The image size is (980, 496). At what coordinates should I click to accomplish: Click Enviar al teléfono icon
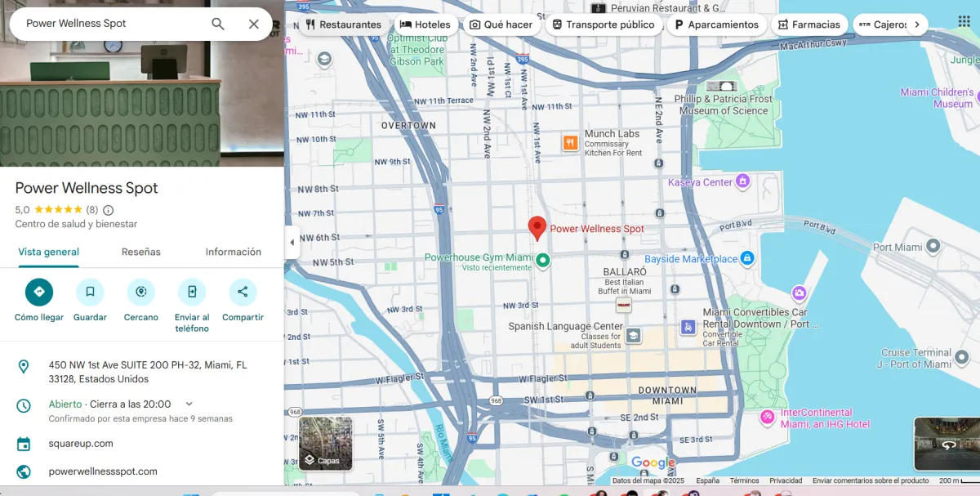tap(192, 292)
